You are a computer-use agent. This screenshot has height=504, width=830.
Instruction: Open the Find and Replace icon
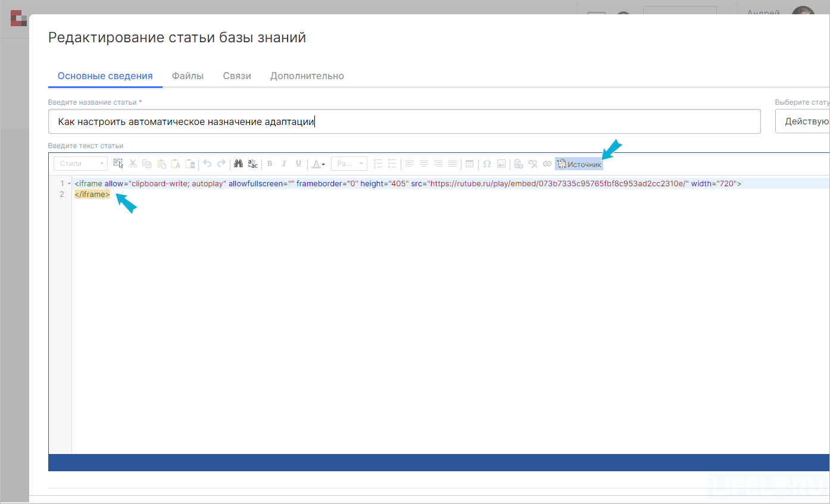click(x=252, y=164)
